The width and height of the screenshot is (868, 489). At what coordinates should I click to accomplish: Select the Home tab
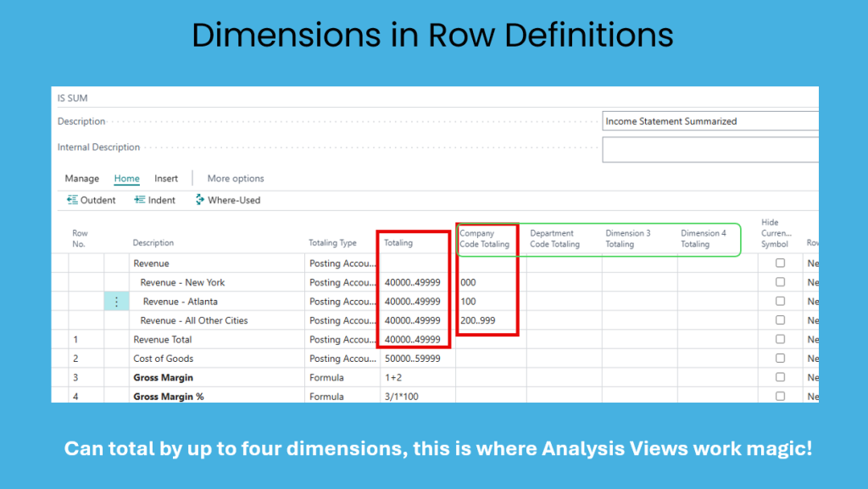[127, 179]
